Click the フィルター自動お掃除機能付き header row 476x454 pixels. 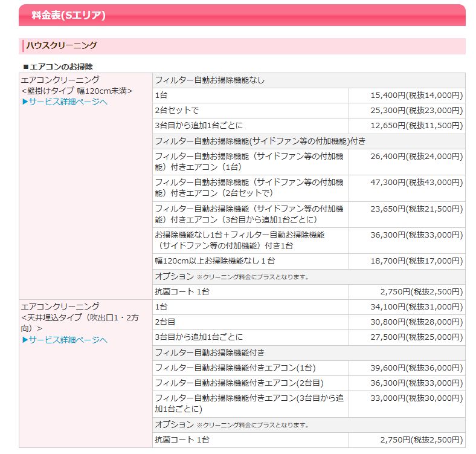[210, 352]
